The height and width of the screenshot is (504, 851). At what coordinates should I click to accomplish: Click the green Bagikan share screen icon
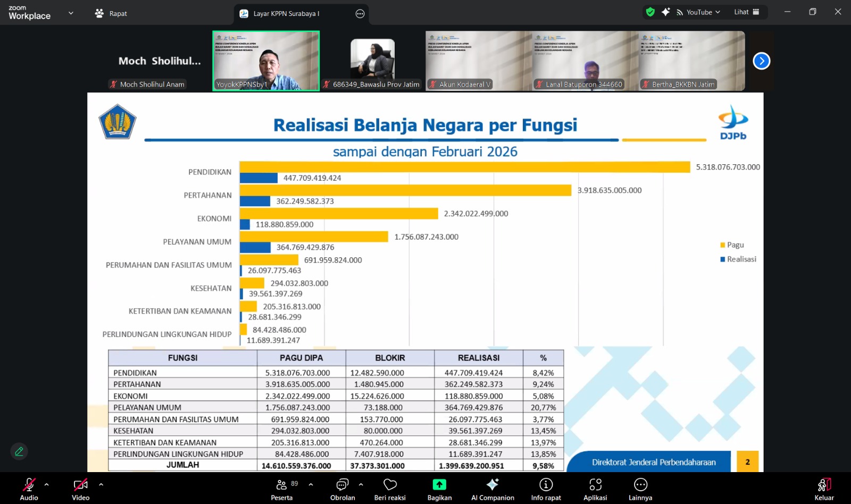click(439, 484)
